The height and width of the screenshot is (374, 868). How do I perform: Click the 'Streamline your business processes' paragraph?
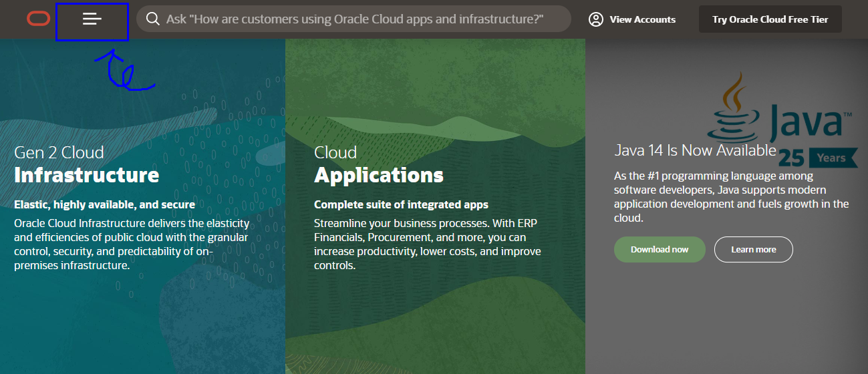[x=428, y=244]
